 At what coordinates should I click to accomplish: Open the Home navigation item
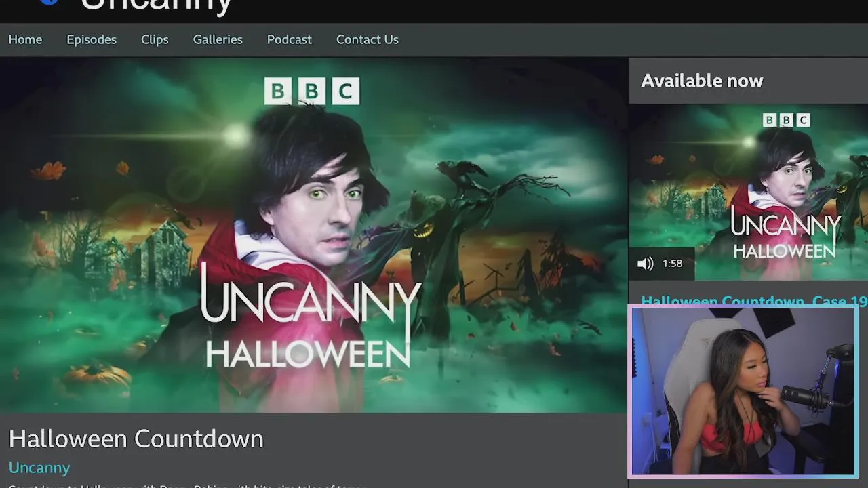25,39
